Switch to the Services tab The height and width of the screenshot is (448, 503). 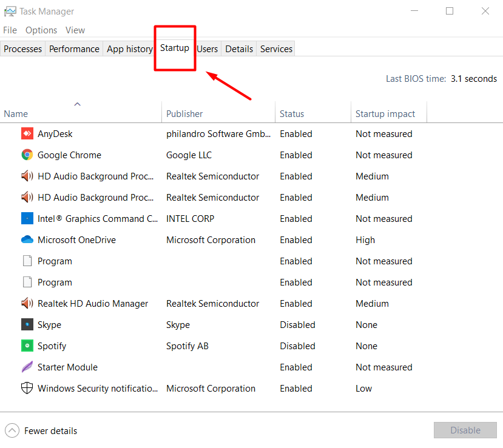point(276,48)
